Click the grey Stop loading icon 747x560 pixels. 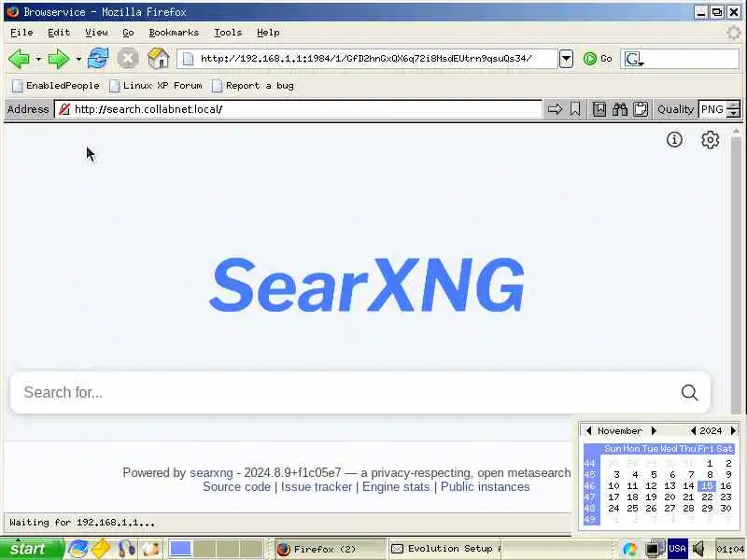click(128, 59)
